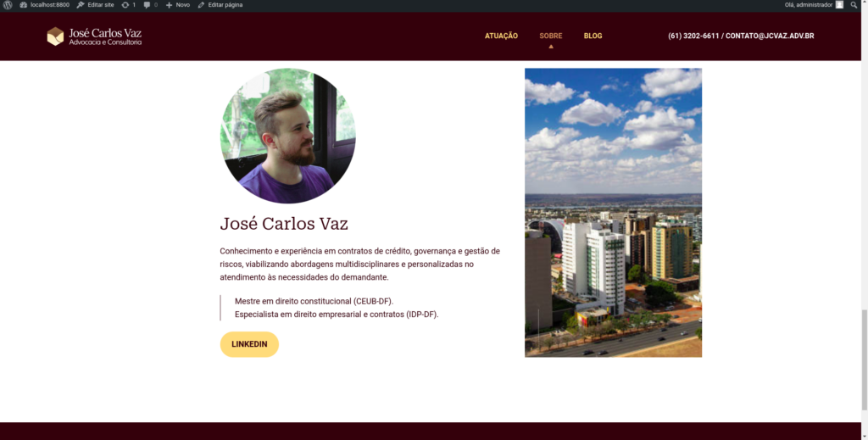Screen dimensions: 868x440
Task: Click the LINKEDIN button
Action: [x=249, y=344]
